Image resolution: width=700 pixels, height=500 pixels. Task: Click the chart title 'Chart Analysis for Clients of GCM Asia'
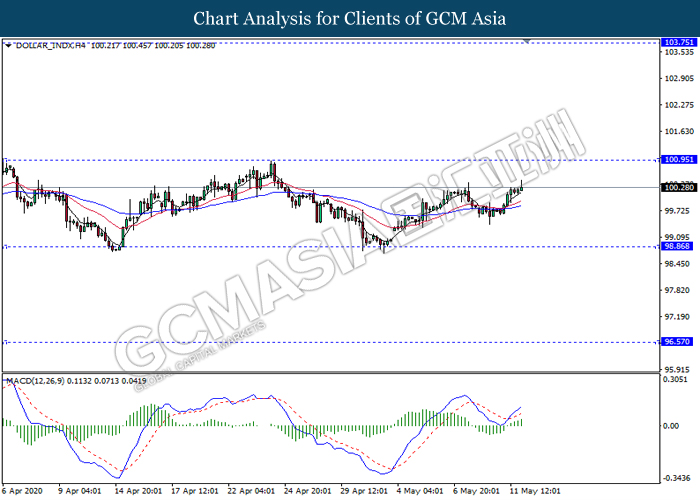tap(350, 18)
